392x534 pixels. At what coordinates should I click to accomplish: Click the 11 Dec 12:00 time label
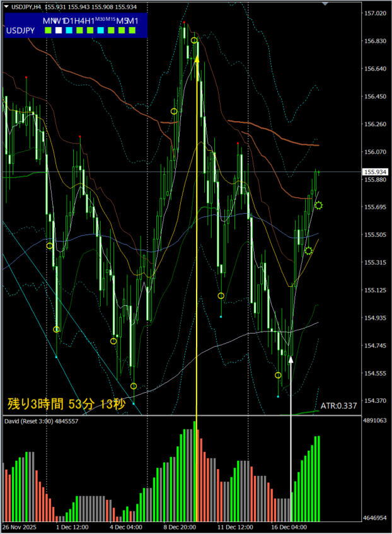(x=235, y=527)
